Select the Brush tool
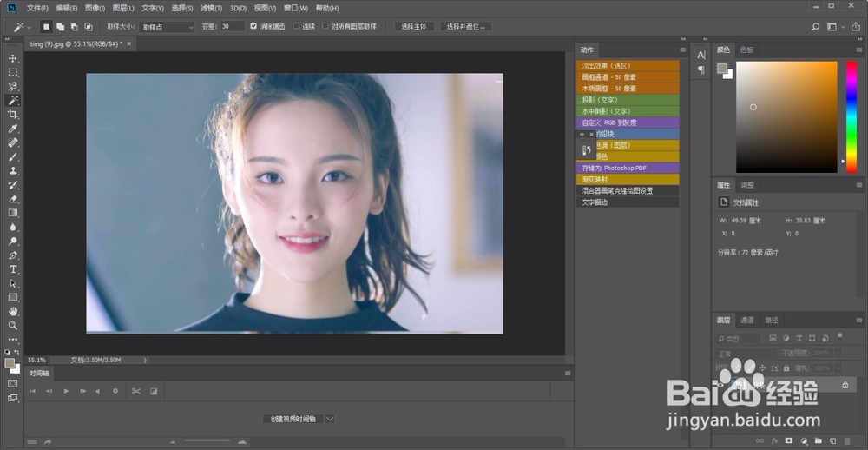This screenshot has height=450, width=868. pos(13,157)
